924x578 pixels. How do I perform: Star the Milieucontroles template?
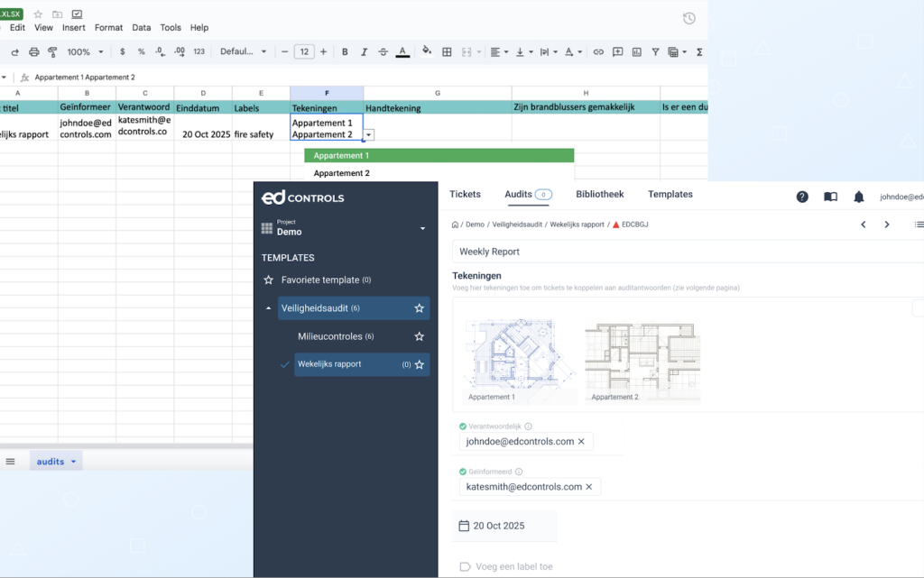point(419,336)
